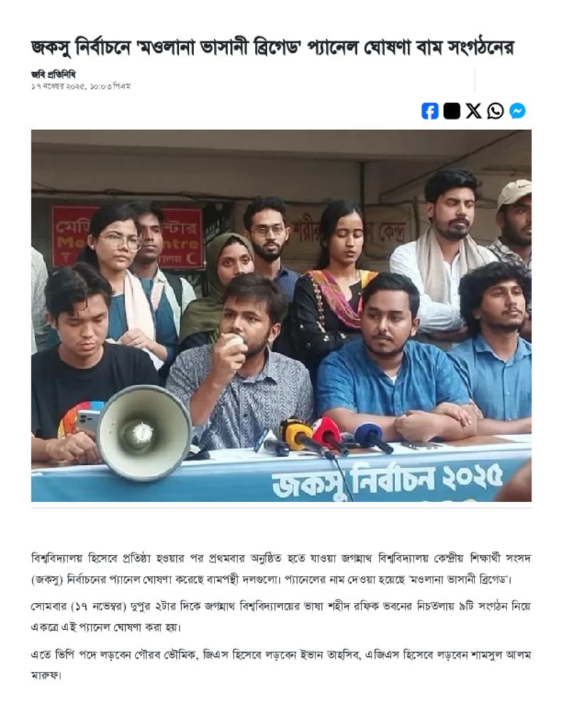This screenshot has width=562, height=728.
Task: Click the paragraph starting এতে ভিপি পদে
Action: [281, 665]
